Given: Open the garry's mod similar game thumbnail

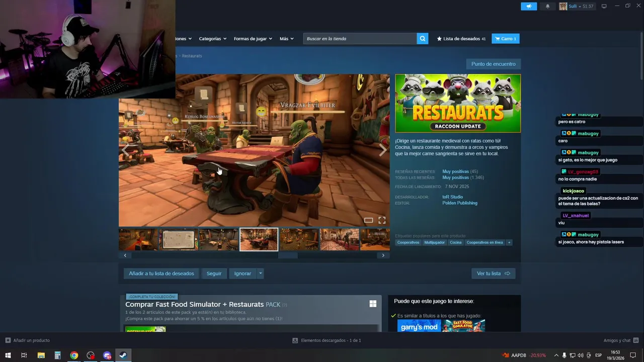Looking at the screenshot, I should (x=419, y=326).
